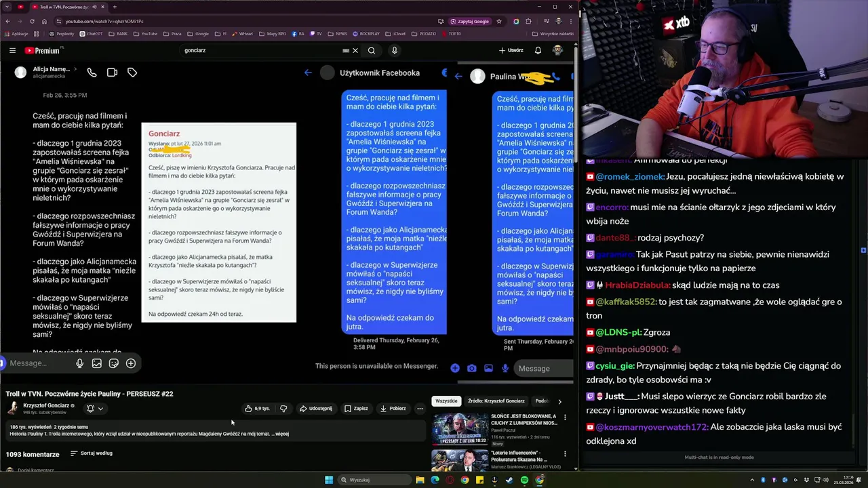Open camera in the Paulina chat

point(471,368)
